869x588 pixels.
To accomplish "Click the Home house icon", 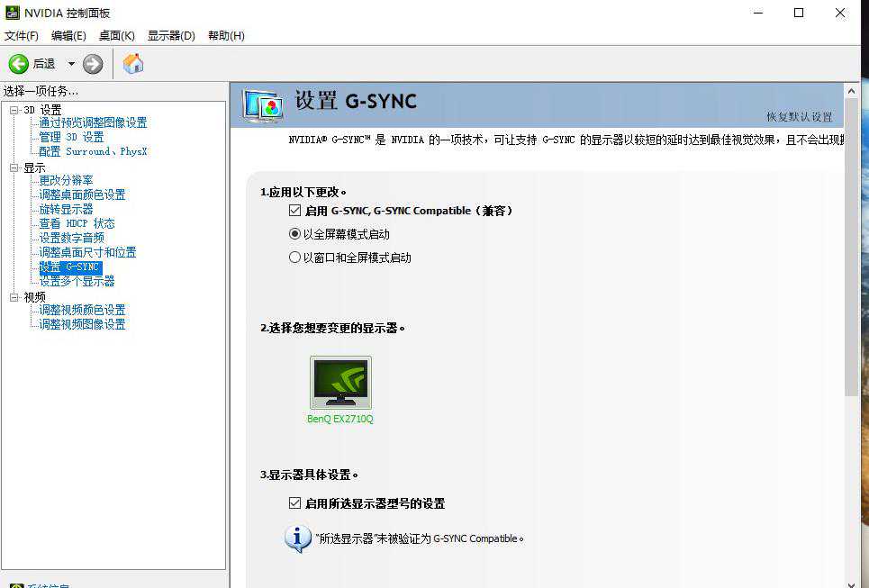I will coord(133,64).
